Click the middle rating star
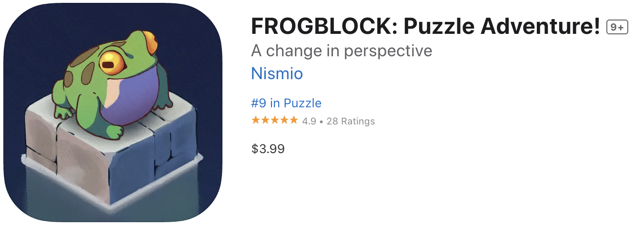 275,120
